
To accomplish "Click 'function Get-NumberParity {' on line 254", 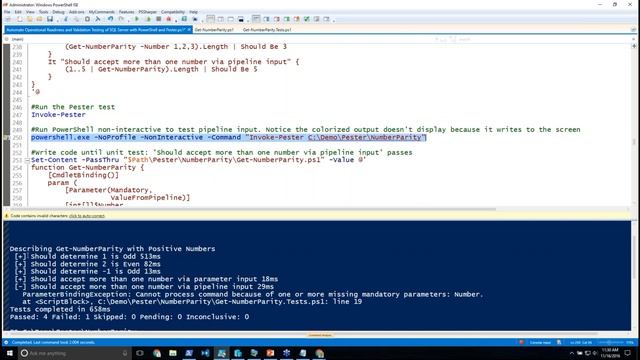I will (x=87, y=168).
